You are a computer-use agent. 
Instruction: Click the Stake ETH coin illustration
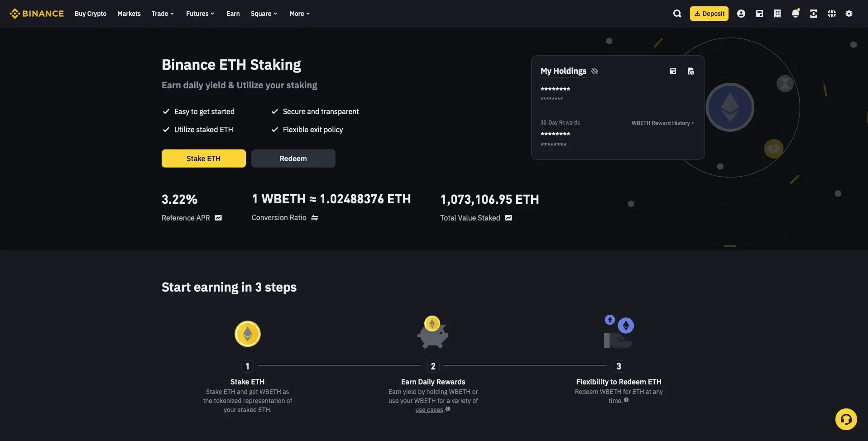(x=248, y=334)
